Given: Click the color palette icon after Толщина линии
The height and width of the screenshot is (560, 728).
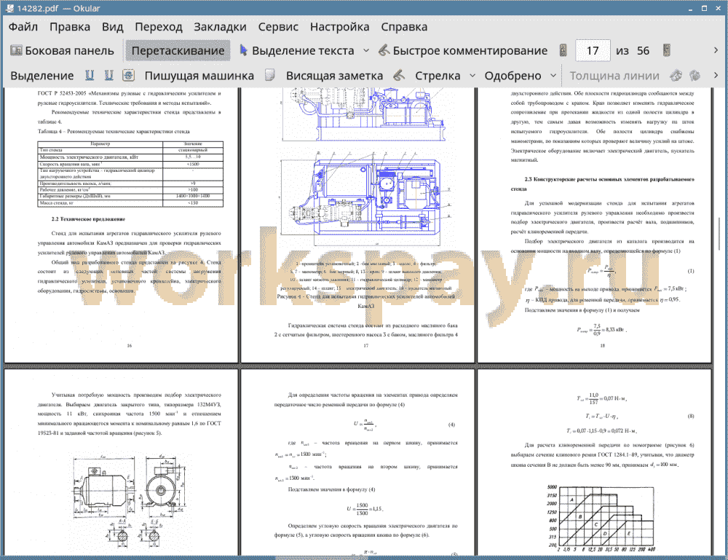Looking at the screenshot, I should pos(676,75).
